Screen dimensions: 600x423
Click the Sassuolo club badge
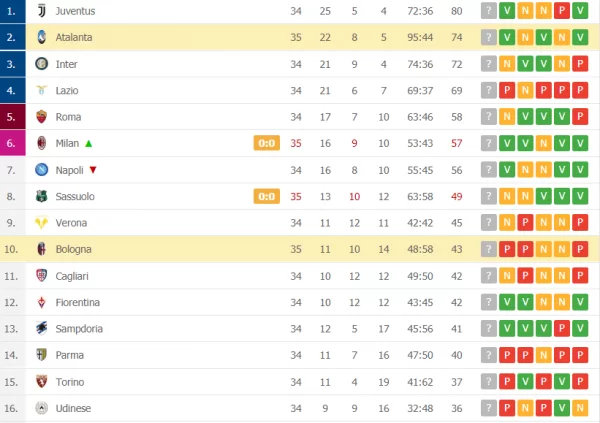[41, 196]
